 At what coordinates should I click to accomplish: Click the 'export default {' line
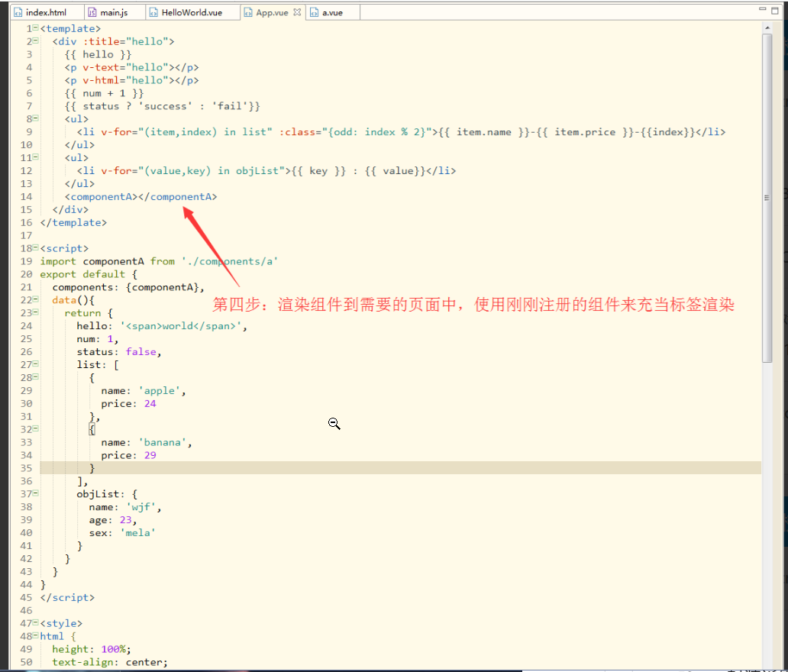(x=89, y=274)
